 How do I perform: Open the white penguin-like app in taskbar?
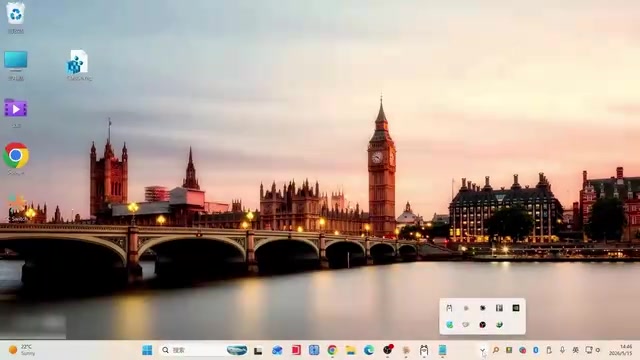pyautogui.click(x=424, y=350)
